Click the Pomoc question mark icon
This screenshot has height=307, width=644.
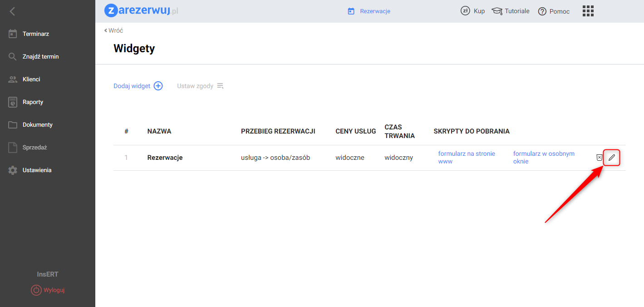[542, 11]
